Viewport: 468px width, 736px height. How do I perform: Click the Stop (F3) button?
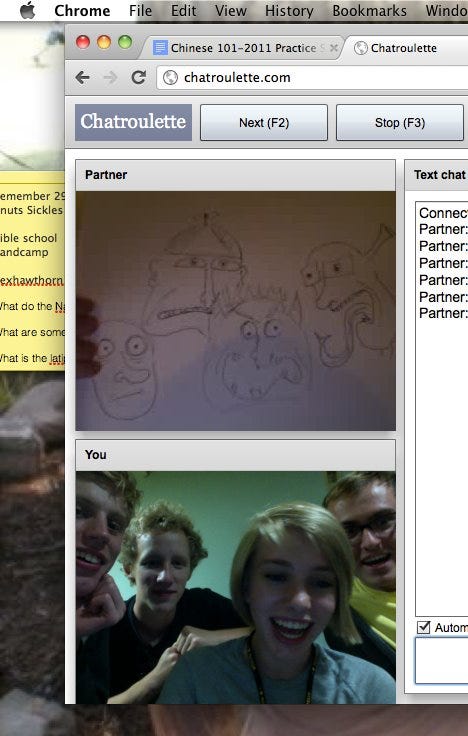click(400, 123)
